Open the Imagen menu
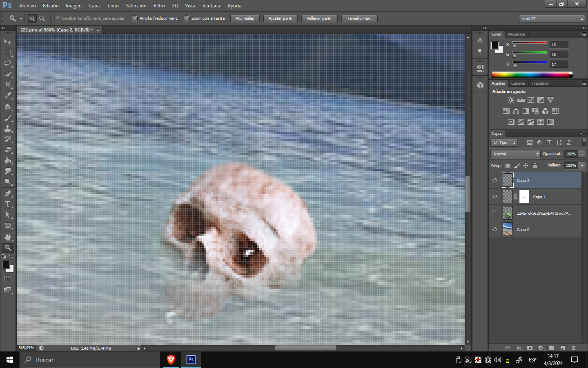 pos(73,6)
